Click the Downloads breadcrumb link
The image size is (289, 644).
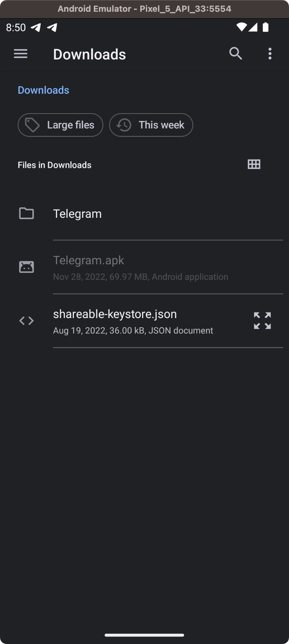click(x=43, y=90)
